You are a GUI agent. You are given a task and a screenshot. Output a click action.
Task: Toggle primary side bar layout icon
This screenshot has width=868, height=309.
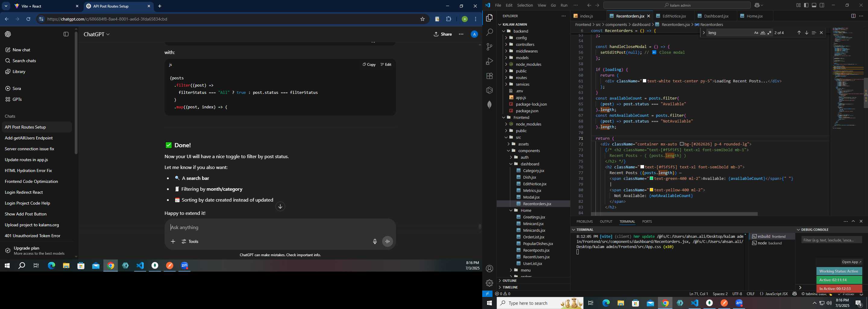(806, 5)
